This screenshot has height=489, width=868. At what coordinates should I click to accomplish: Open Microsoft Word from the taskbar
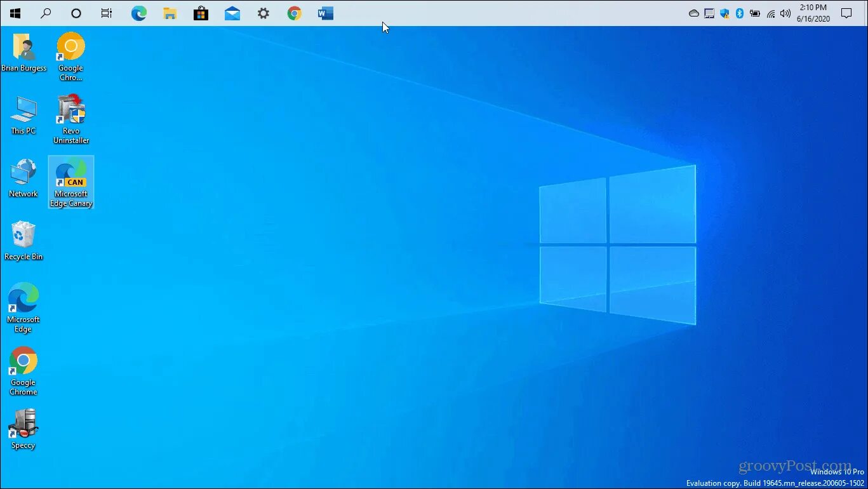326,13
